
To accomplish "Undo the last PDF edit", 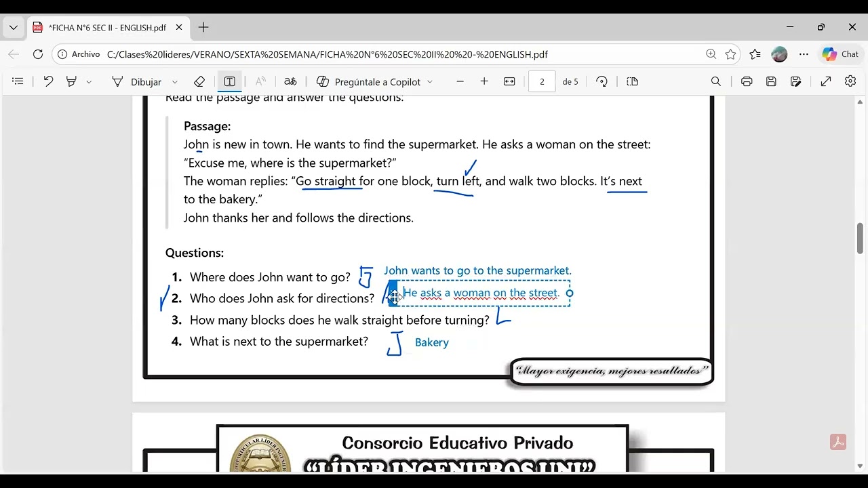I will tap(48, 81).
